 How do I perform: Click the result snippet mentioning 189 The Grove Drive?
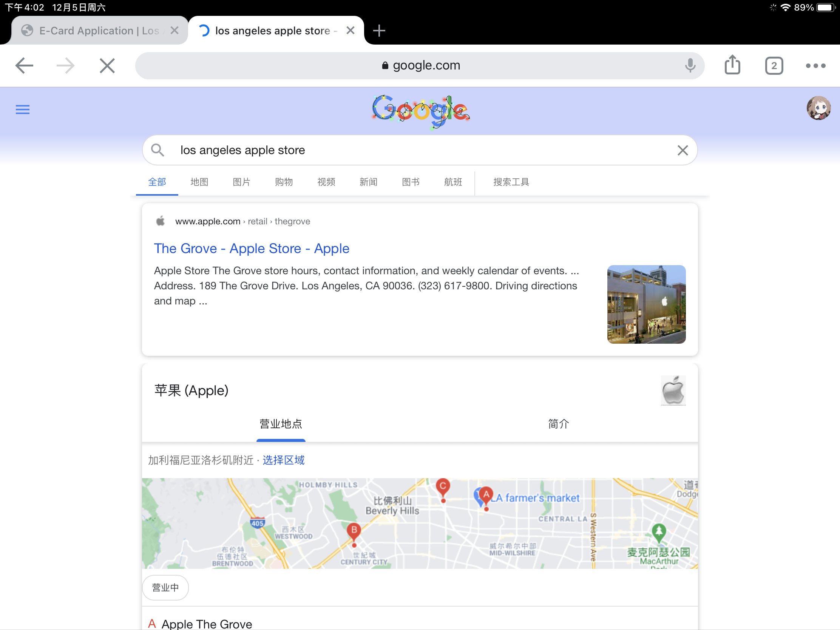[367, 286]
